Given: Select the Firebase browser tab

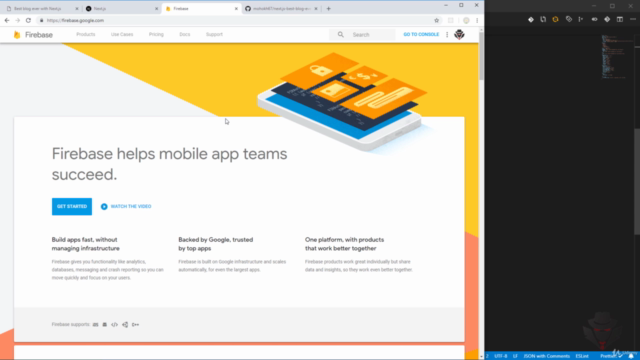Looking at the screenshot, I should click(x=201, y=9).
